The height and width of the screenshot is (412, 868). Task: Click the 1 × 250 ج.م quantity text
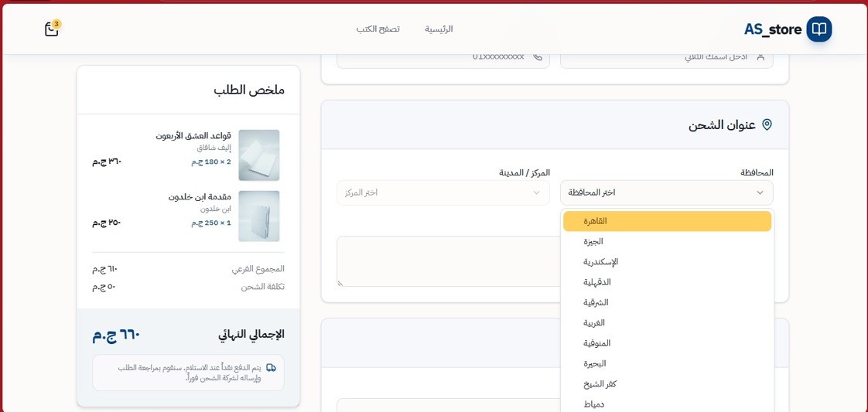[x=211, y=223]
